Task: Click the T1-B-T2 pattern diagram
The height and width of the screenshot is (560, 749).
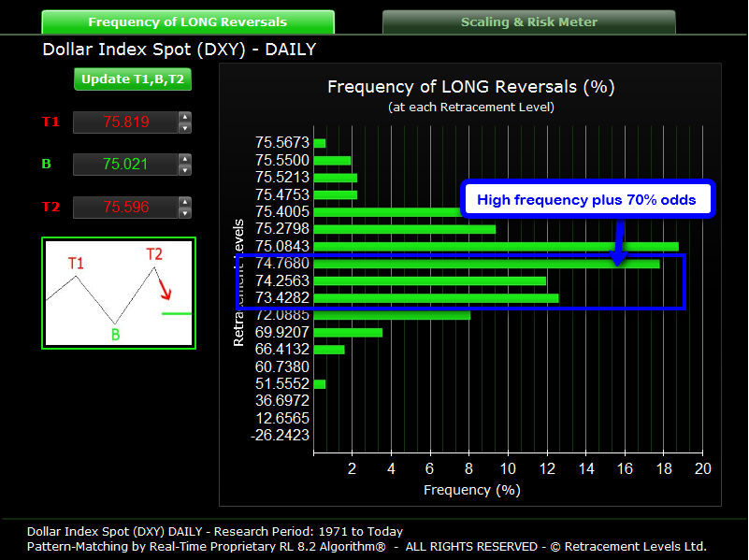Action: pyautogui.click(x=119, y=293)
